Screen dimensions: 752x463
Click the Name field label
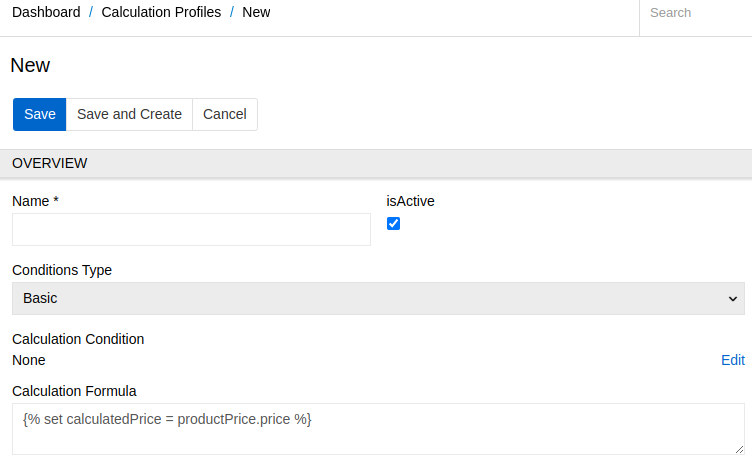click(35, 201)
